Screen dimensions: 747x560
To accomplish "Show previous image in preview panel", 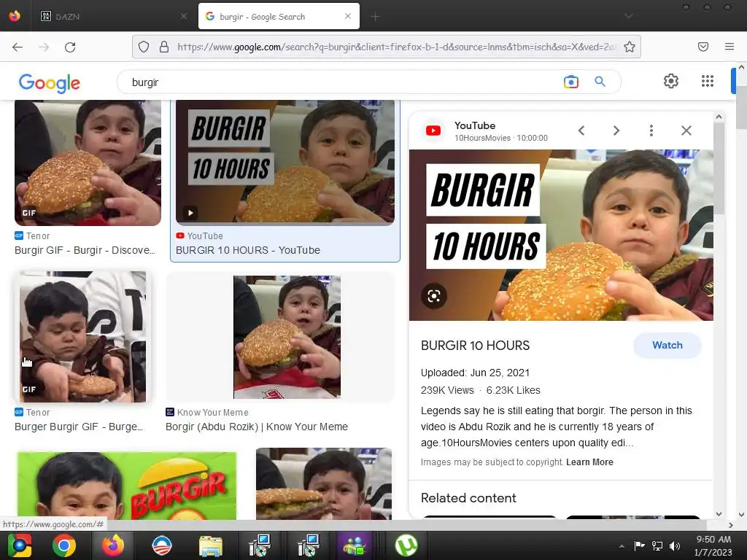I will 581,131.
